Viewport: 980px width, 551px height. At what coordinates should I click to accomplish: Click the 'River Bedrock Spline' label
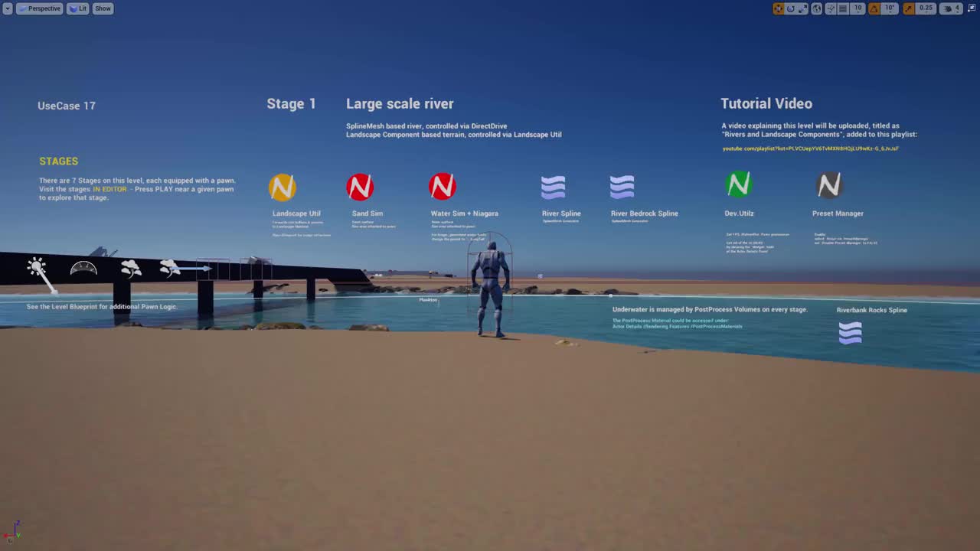click(x=645, y=214)
